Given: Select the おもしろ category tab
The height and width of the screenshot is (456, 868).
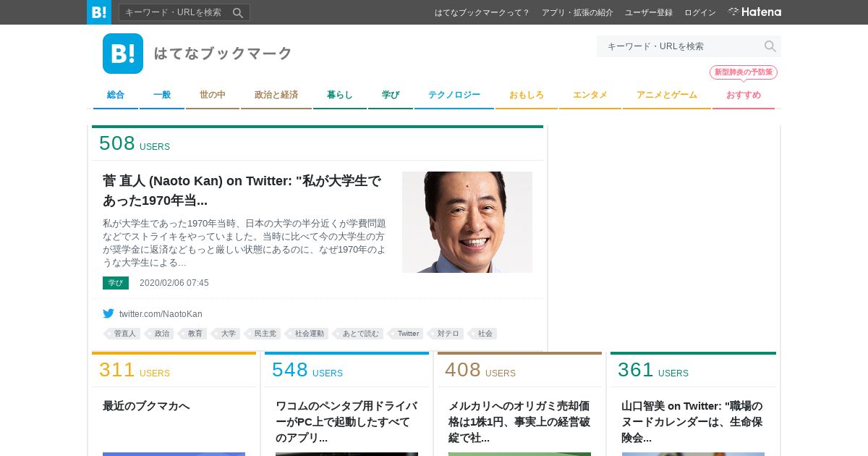Looking at the screenshot, I should (x=527, y=95).
